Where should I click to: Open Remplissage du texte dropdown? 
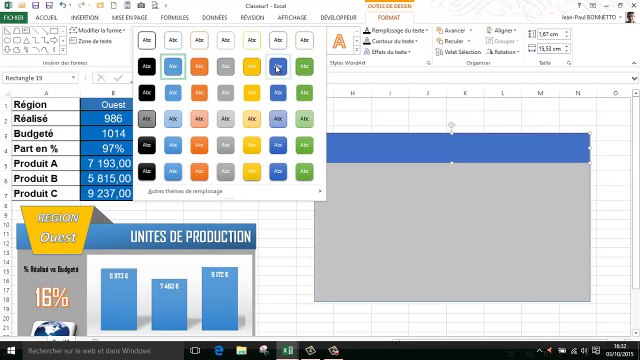click(396, 31)
